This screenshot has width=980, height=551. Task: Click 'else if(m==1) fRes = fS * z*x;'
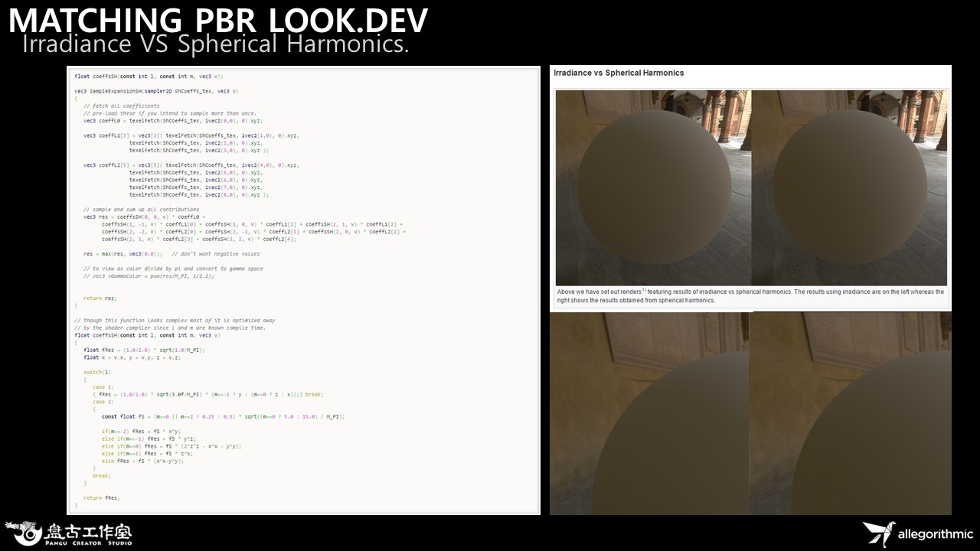point(146,454)
